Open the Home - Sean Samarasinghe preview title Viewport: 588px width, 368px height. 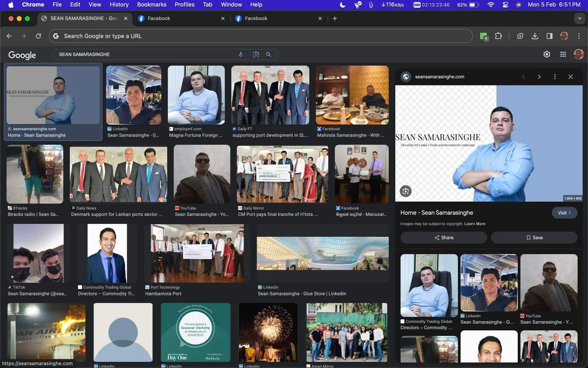[437, 213]
